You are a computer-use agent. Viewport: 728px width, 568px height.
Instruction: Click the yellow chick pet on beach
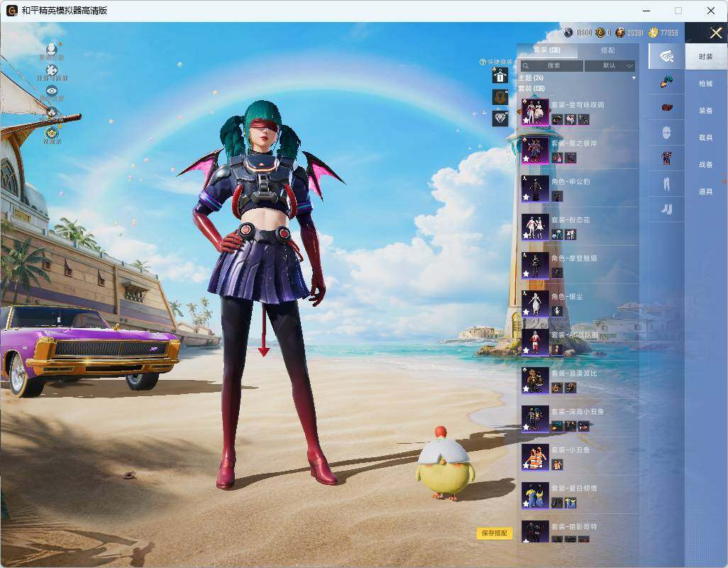tap(444, 464)
